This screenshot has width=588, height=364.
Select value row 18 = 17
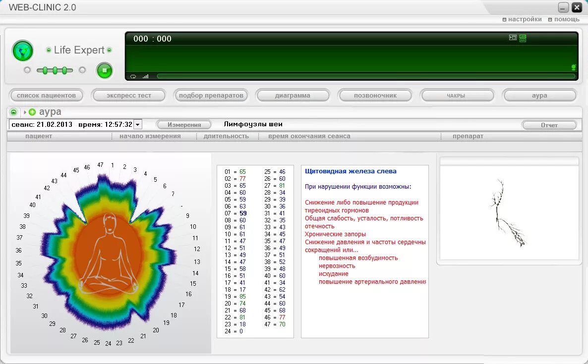235,290
